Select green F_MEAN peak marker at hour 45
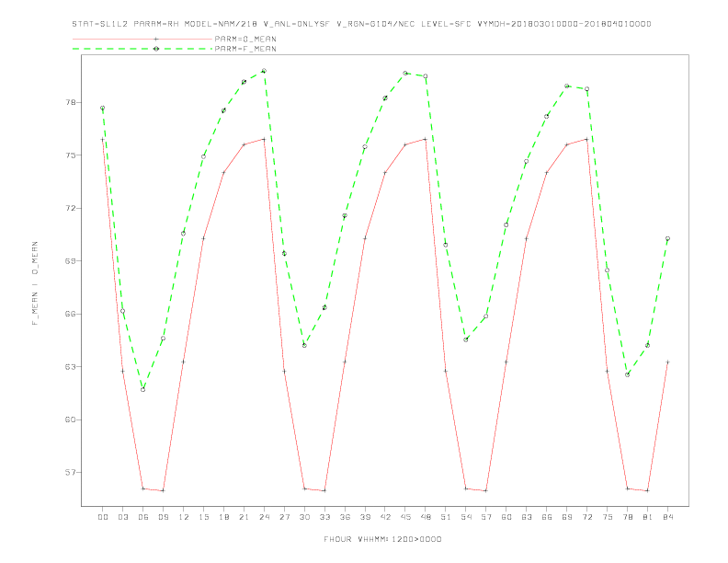This screenshot has width=728, height=563. click(x=405, y=73)
